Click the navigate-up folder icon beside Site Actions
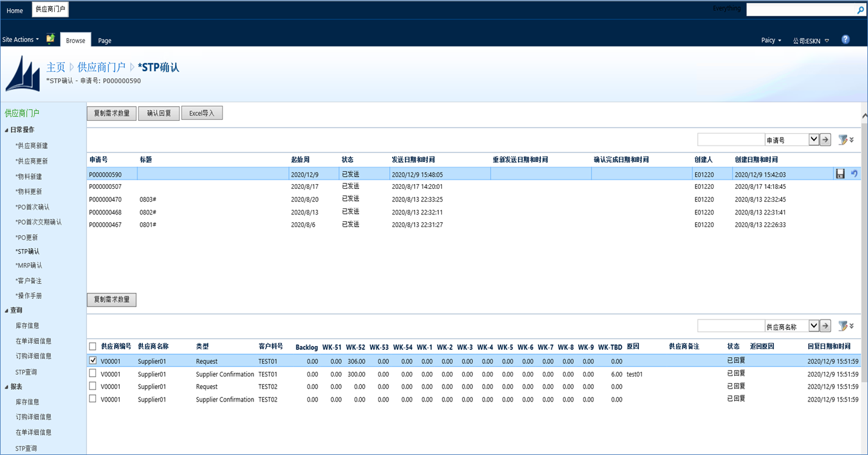Viewport: 868px width, 455px height. click(x=50, y=39)
